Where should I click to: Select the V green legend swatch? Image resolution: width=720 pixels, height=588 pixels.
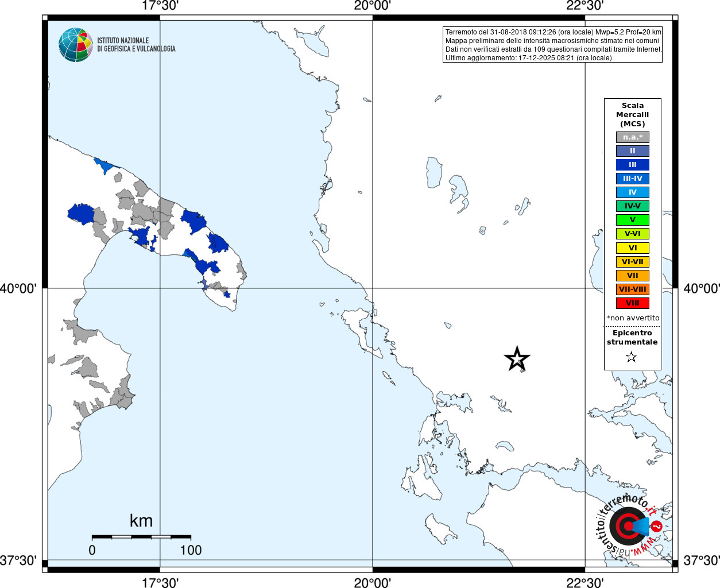[633, 220]
